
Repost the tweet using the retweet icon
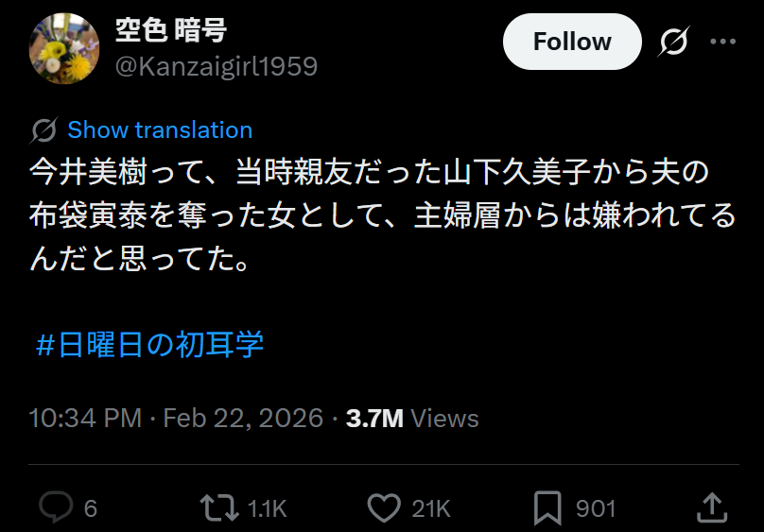coord(219,508)
